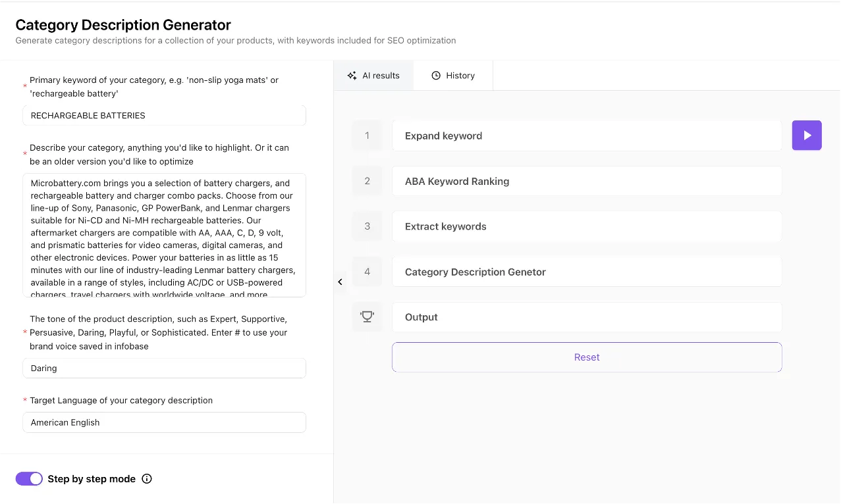Click the primary keyword input field
The image size is (841, 504).
(x=164, y=116)
